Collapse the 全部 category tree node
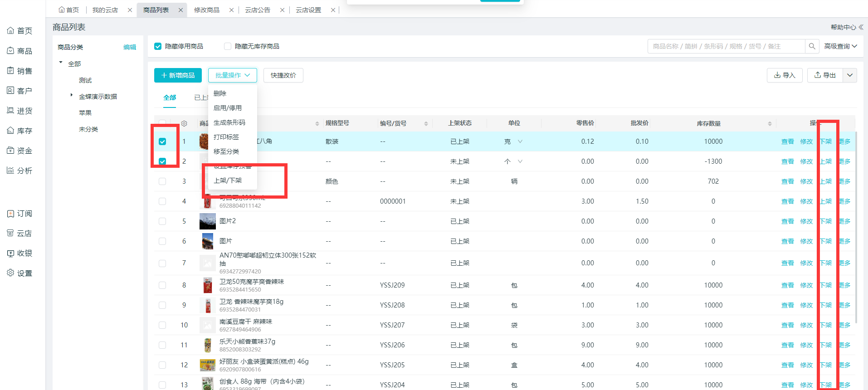This screenshot has height=390, width=868. 61,63
